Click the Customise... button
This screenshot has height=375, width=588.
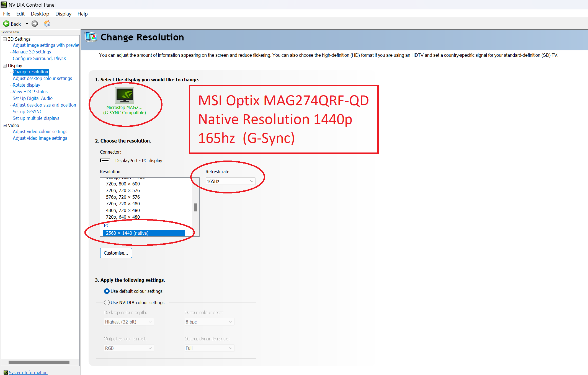click(116, 253)
